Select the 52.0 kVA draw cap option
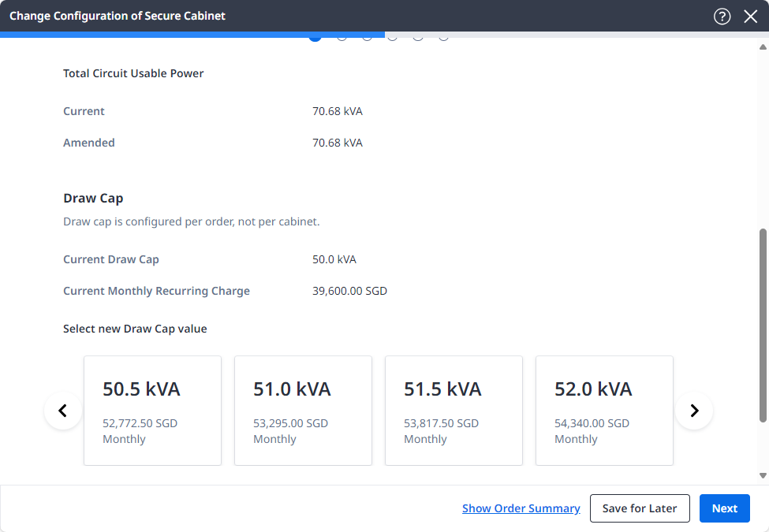The width and height of the screenshot is (769, 532). click(604, 411)
